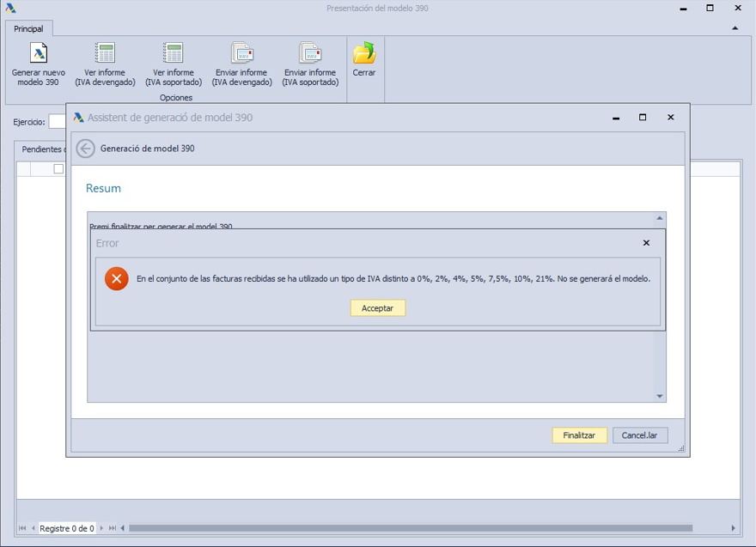Click summary box scroll-down arrow
Viewport: 756px width, 547px height.
660,396
